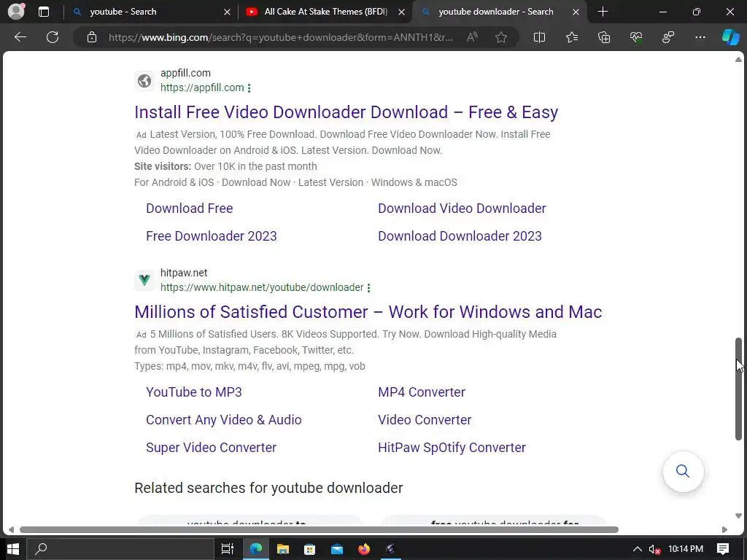Open 'MP4 Converter' sitelink

pyautogui.click(x=421, y=392)
